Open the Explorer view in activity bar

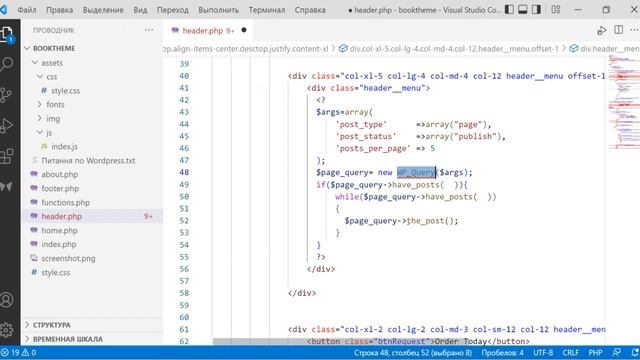pos(7,34)
